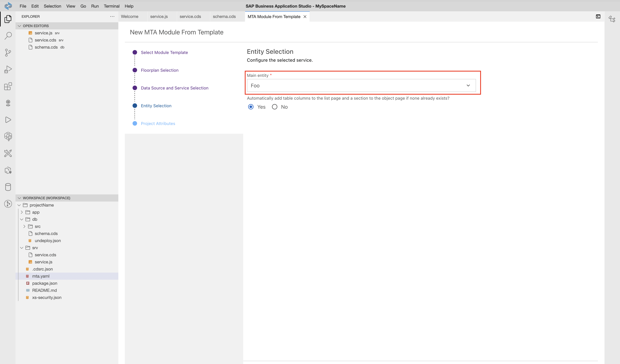Open the Run and Debug view

pos(8,69)
